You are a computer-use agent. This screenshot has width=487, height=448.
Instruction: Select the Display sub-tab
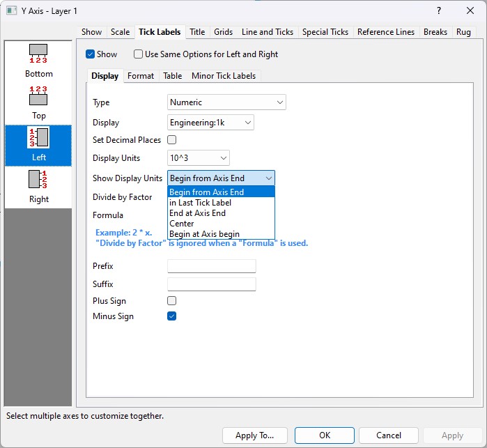pos(105,76)
